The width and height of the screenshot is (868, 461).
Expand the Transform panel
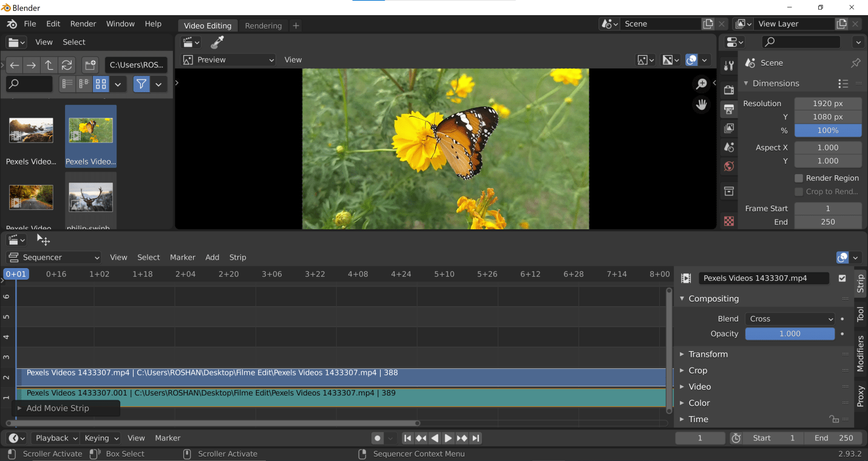coord(708,354)
